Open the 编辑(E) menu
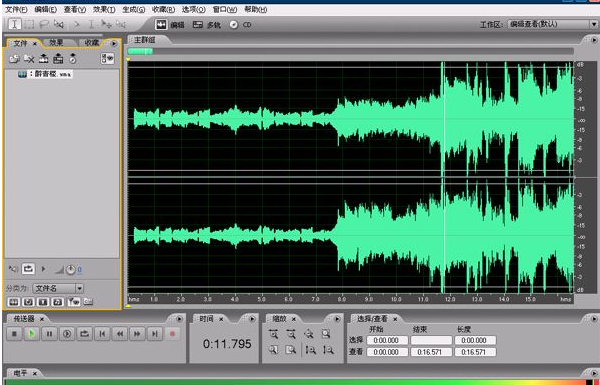The width and height of the screenshot is (600, 385). click(45, 10)
